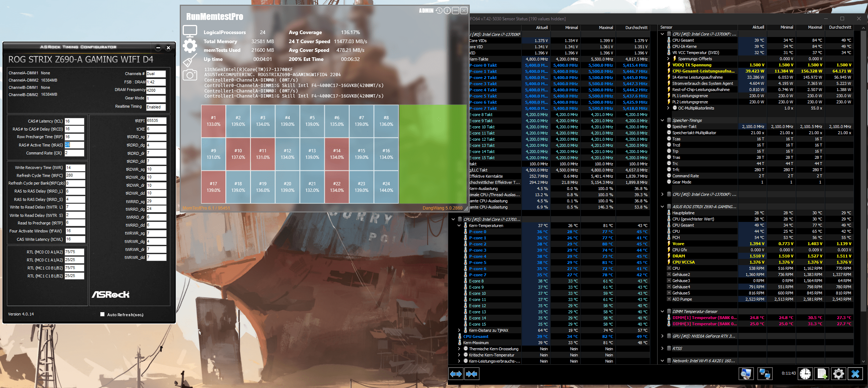Click the RAS# Active Time (tRAS) field

74,145
